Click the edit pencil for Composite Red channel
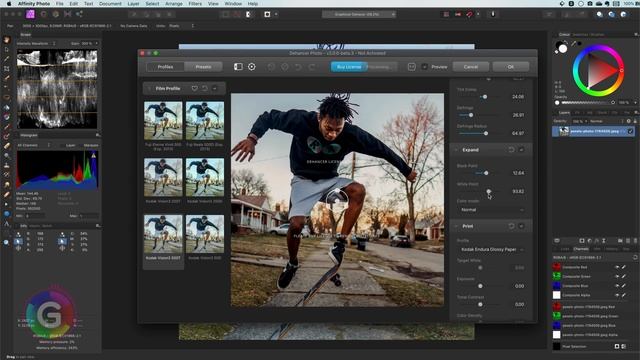 point(624,267)
